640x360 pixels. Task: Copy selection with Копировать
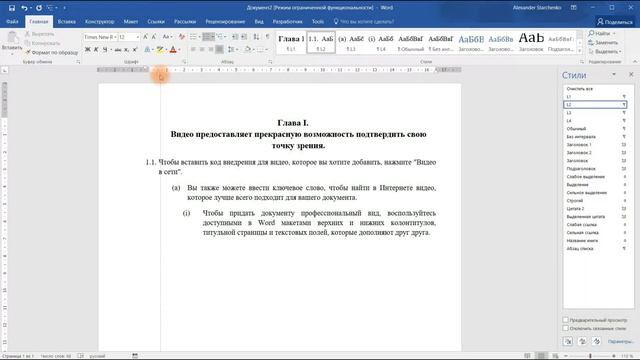click(42, 43)
